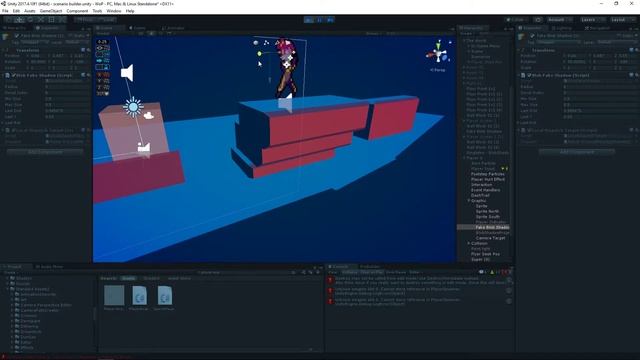Click the Pause button

pyautogui.click(x=320, y=20)
